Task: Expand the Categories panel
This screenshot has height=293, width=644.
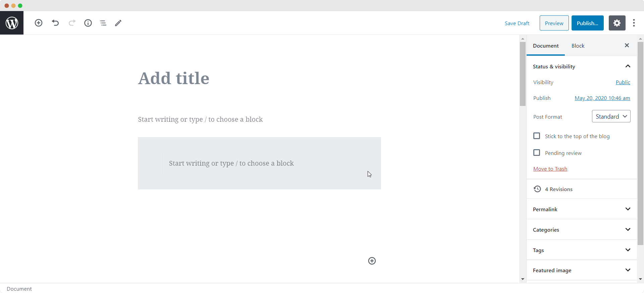Action: click(x=582, y=230)
